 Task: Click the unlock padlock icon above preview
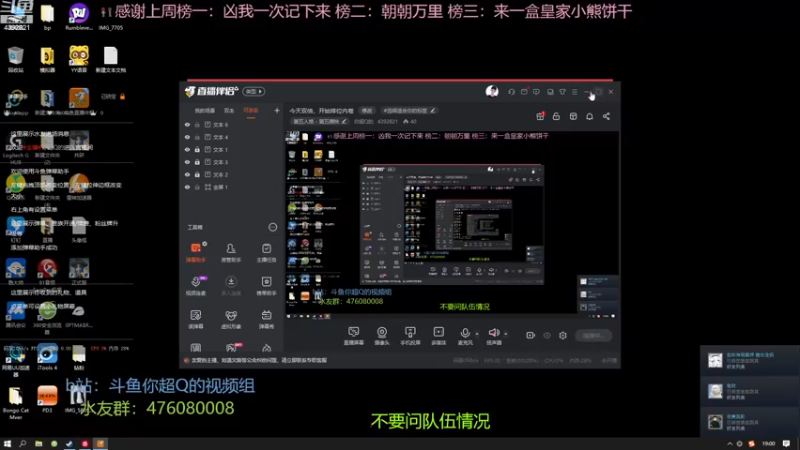click(x=556, y=116)
